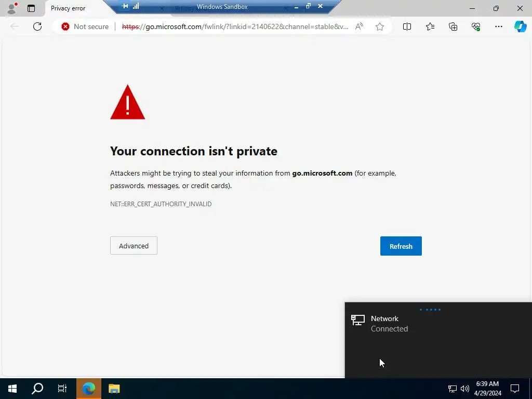
Task: Click the network tray icon
Action: pos(453,389)
